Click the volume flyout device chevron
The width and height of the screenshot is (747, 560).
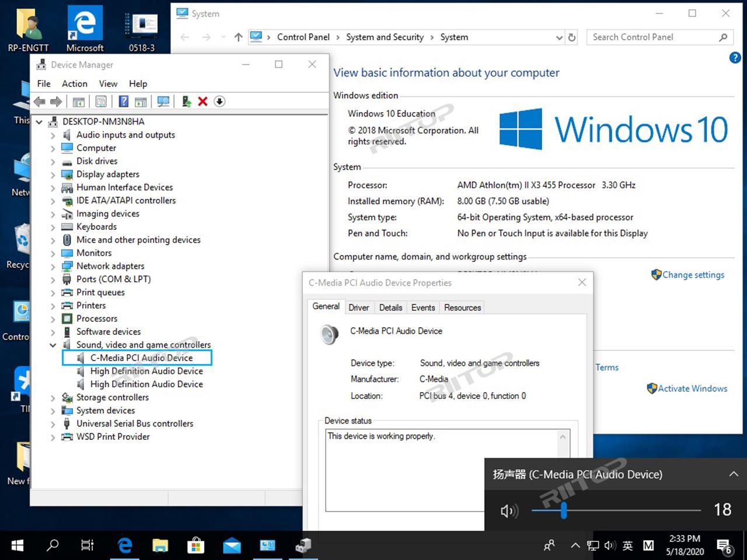[x=734, y=474]
